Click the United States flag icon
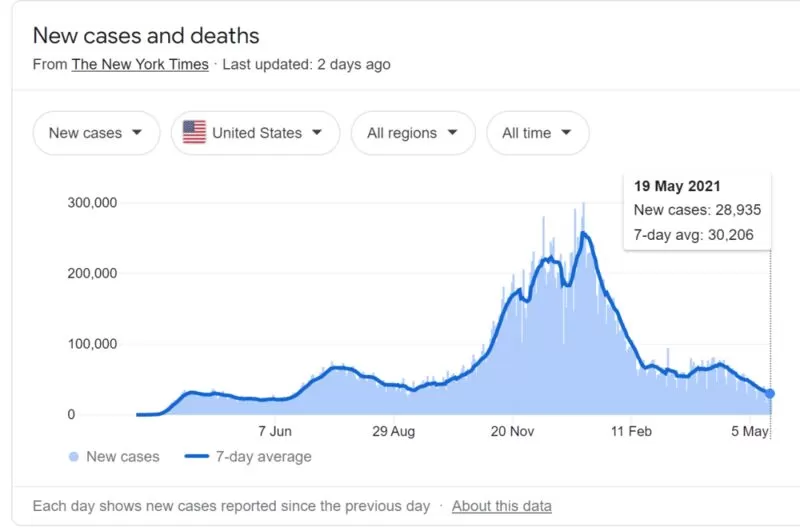 [x=194, y=133]
